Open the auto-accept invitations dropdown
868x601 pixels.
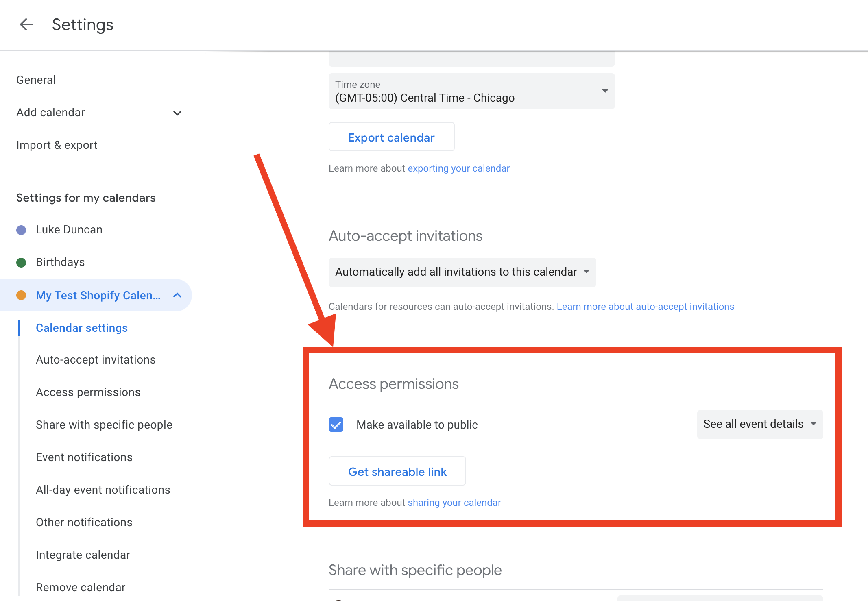pos(462,272)
